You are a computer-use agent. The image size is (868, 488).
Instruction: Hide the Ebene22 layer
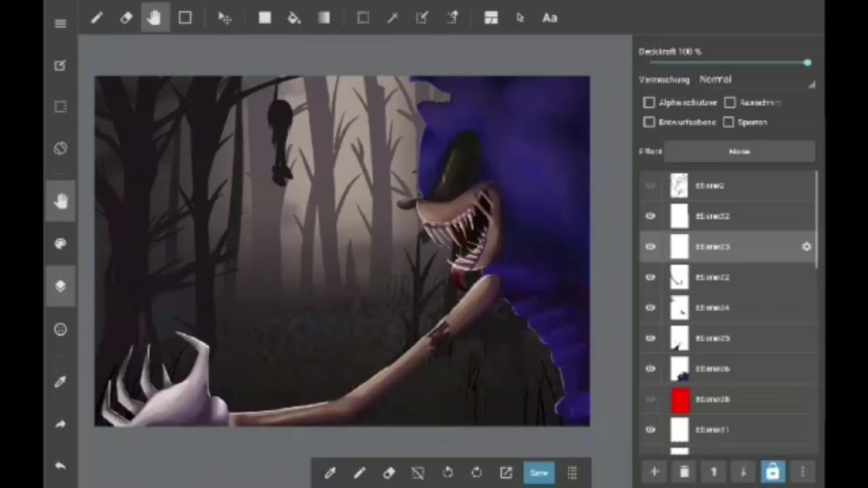click(650, 277)
